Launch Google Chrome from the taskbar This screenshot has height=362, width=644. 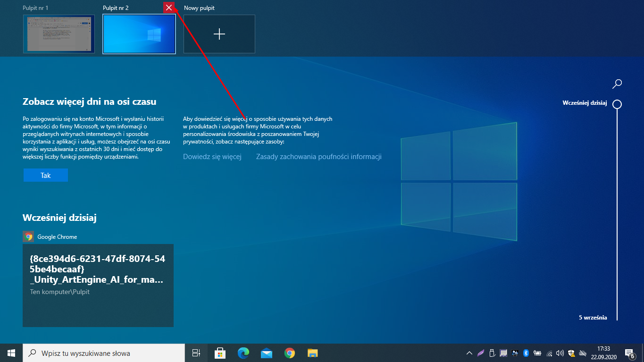tap(290, 353)
